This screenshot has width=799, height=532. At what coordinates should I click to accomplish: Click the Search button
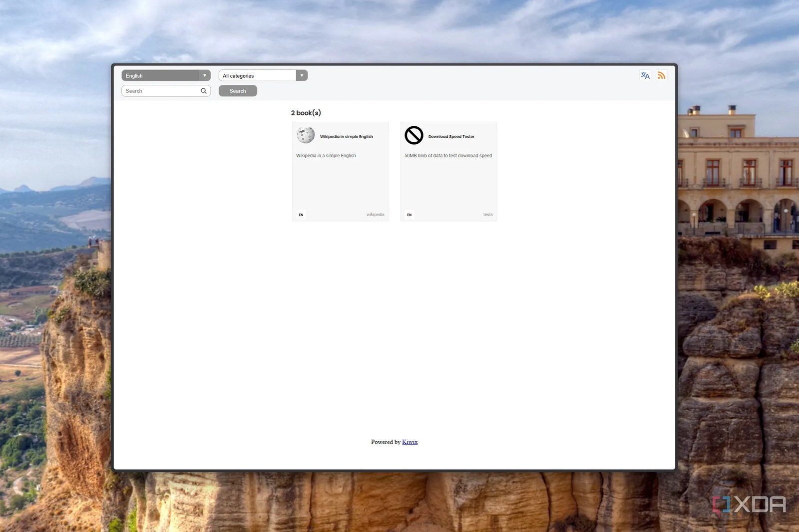pyautogui.click(x=238, y=91)
